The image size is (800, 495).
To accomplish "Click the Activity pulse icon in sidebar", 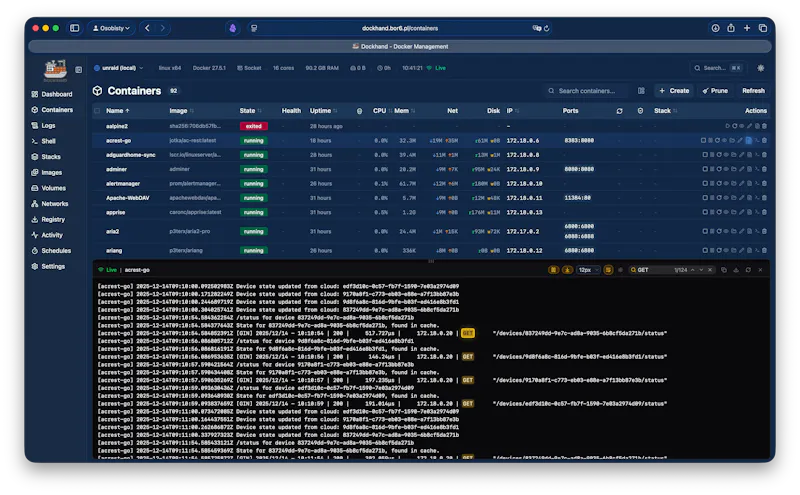I will pyautogui.click(x=35, y=235).
